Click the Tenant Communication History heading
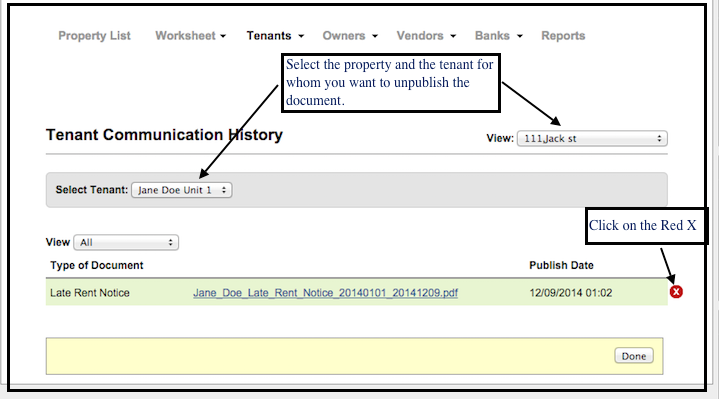The width and height of the screenshot is (719, 399). coord(164,135)
